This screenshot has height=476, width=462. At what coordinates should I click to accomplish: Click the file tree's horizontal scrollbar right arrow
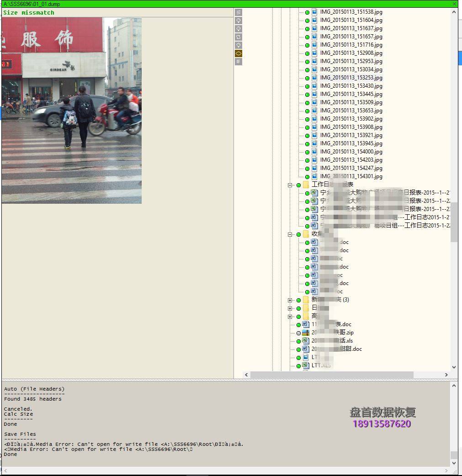pos(446,375)
